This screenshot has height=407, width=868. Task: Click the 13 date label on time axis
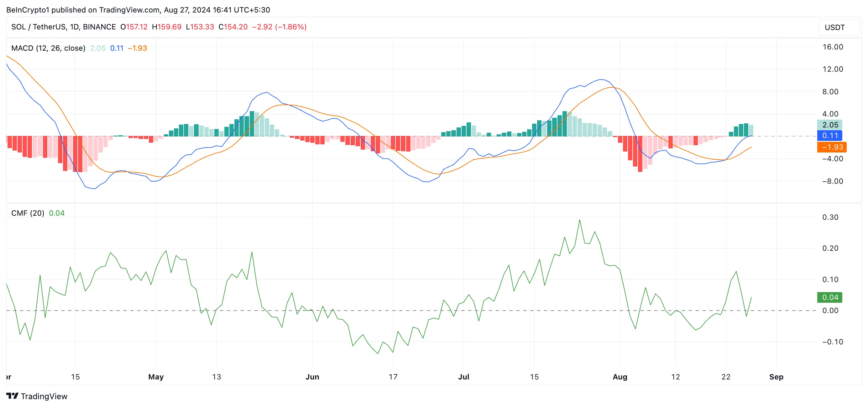(x=216, y=377)
